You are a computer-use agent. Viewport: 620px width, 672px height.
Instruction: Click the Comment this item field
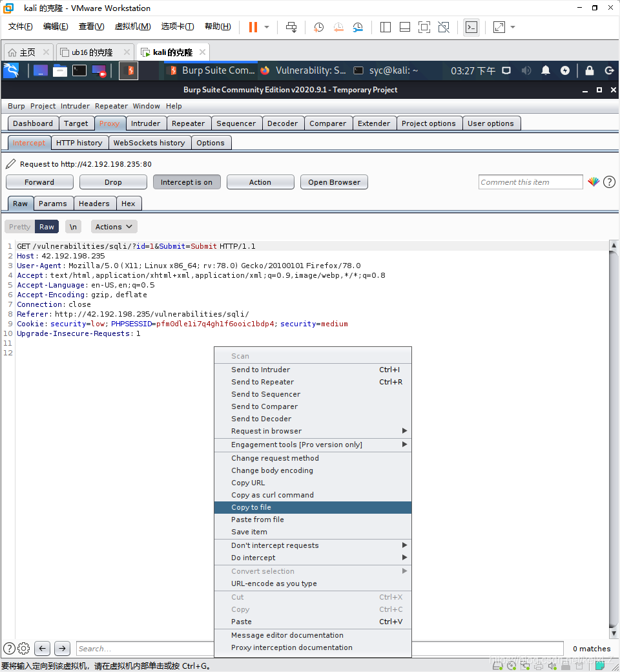tap(530, 182)
